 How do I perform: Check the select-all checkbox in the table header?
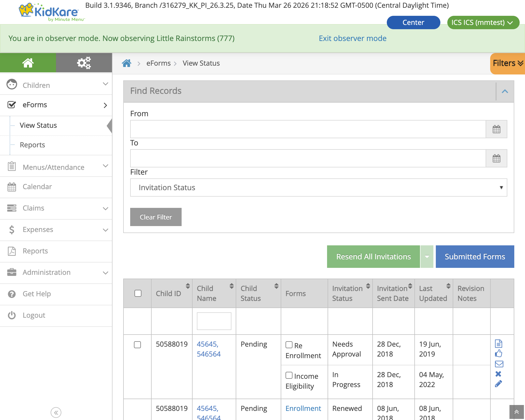pos(138,293)
